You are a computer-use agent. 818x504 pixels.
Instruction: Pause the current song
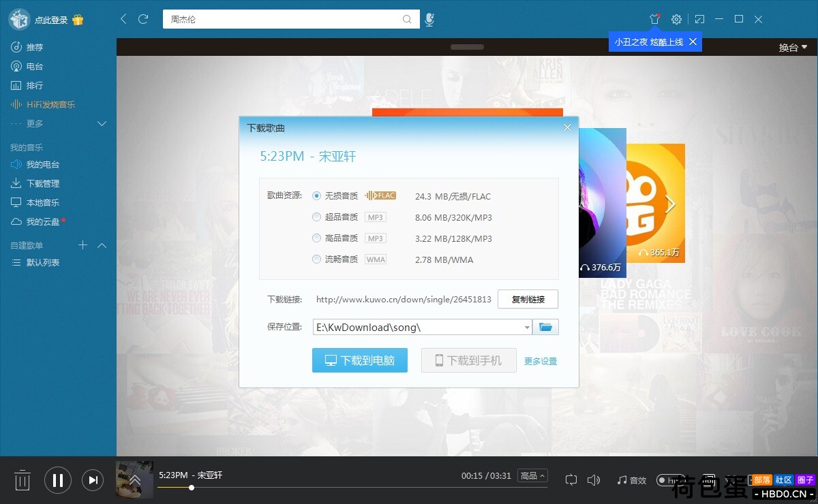tap(58, 480)
